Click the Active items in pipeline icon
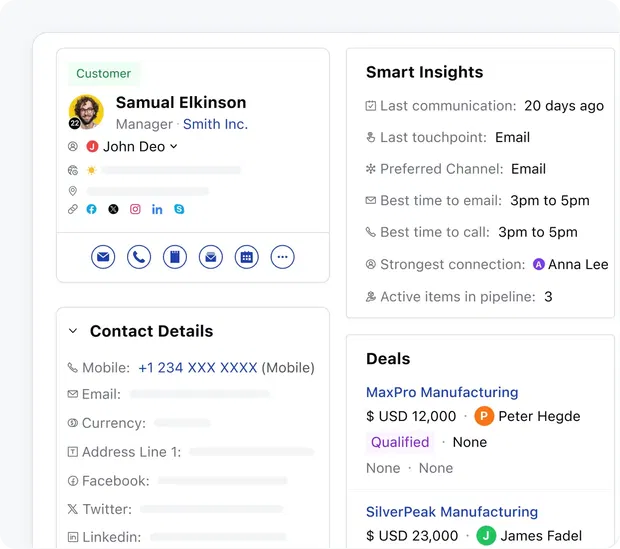620x549 pixels. pos(370,296)
